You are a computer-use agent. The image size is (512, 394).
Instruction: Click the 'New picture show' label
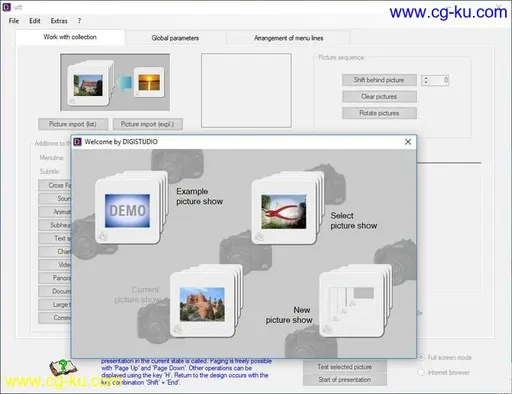click(x=289, y=315)
